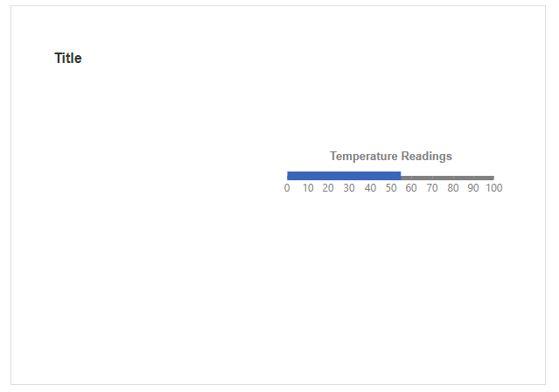
Task: Click the 0 axis label
Action: (287, 188)
